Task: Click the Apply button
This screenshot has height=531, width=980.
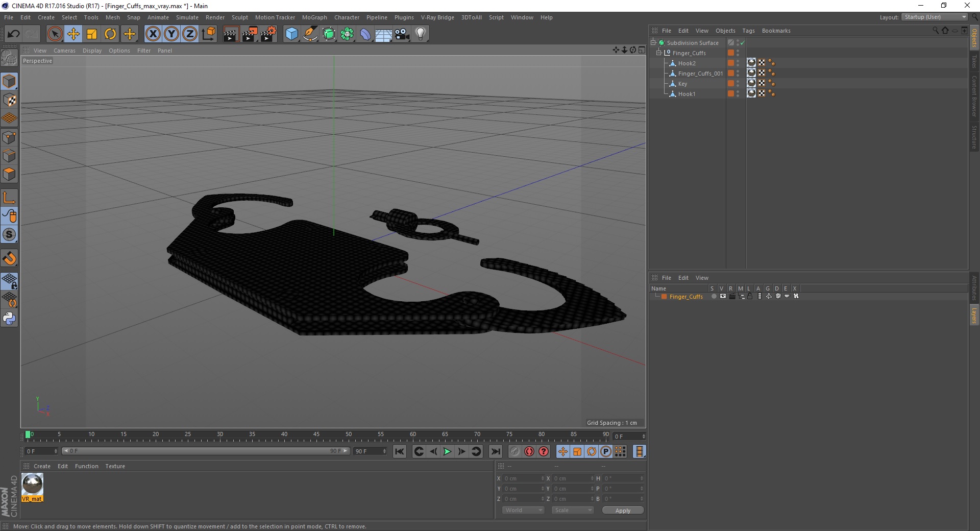Action: click(623, 510)
